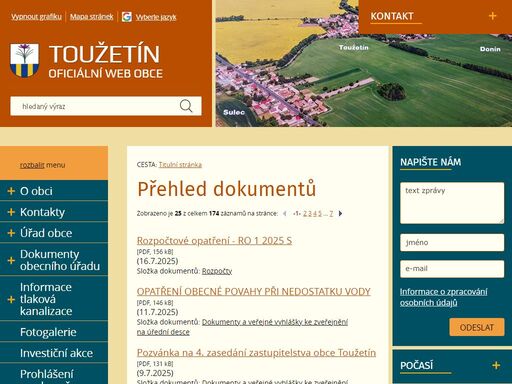The height and width of the screenshot is (384, 512).
Task: Expand the KONTAKT panel with plus icon
Action: pos(492,16)
